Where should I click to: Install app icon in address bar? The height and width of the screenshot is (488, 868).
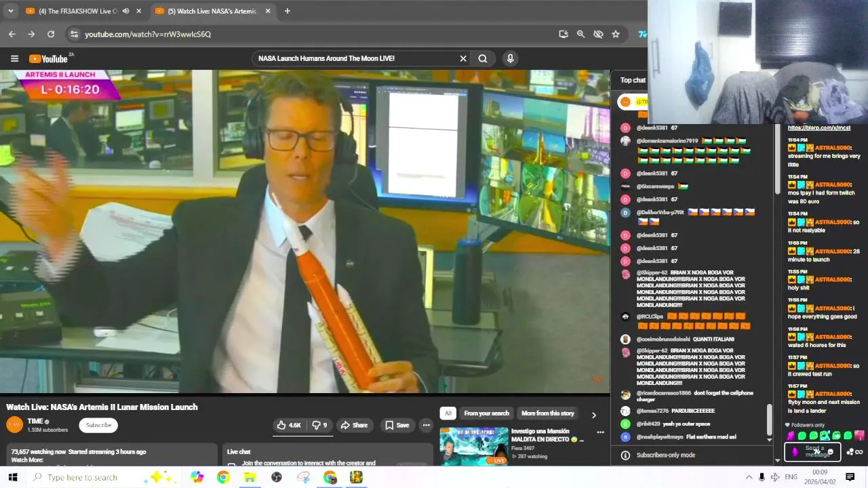(x=563, y=34)
